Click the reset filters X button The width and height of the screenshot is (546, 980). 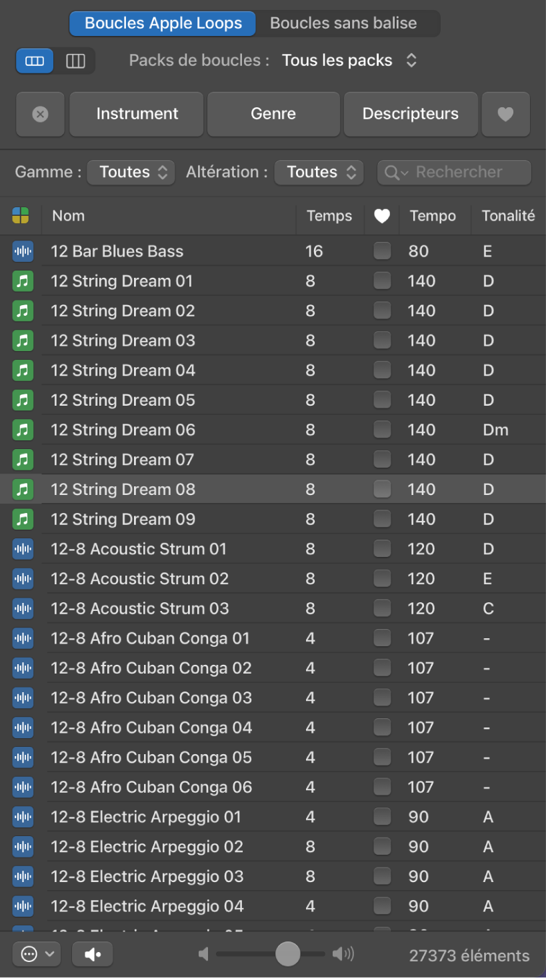tap(40, 114)
